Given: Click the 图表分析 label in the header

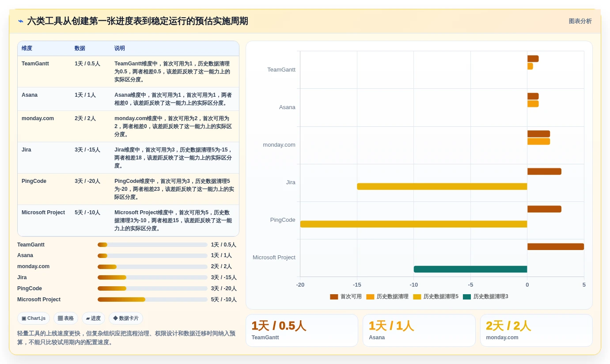Looking at the screenshot, I should coord(580,21).
